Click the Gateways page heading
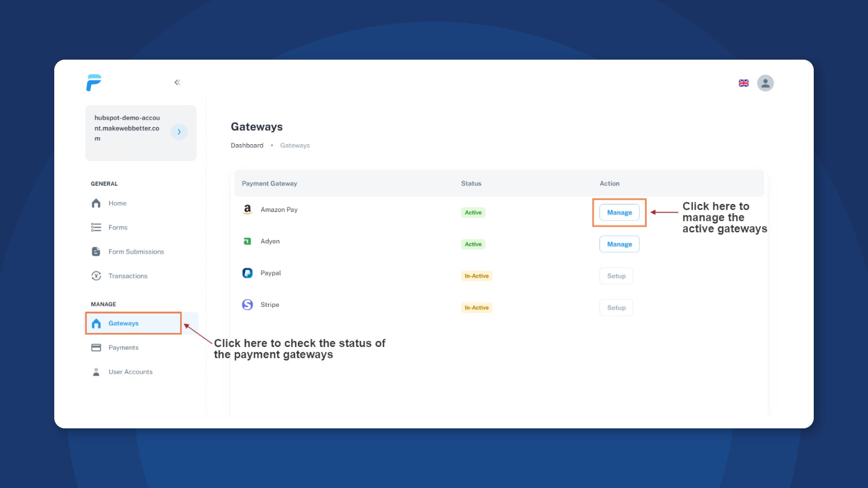Viewport: 868px width, 488px height. tap(257, 127)
